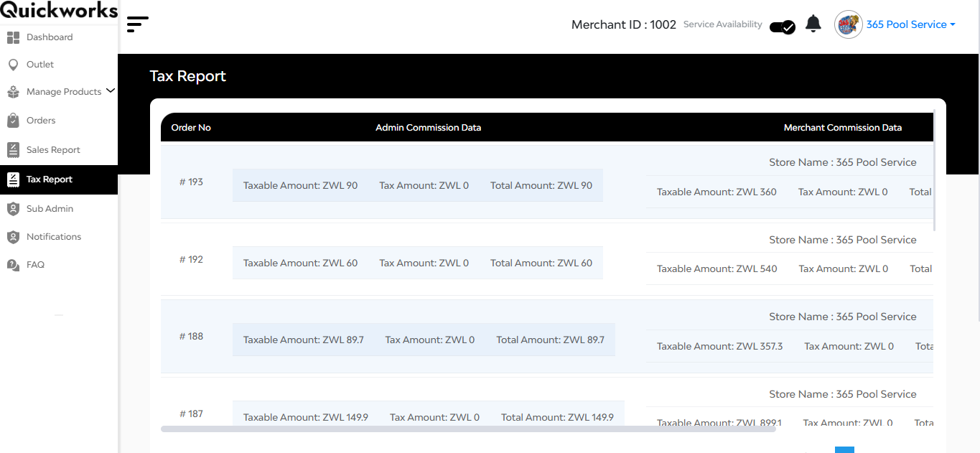Image resolution: width=980 pixels, height=453 pixels.
Task: Click Taxable Amount: ZWL 90
Action: click(x=300, y=185)
